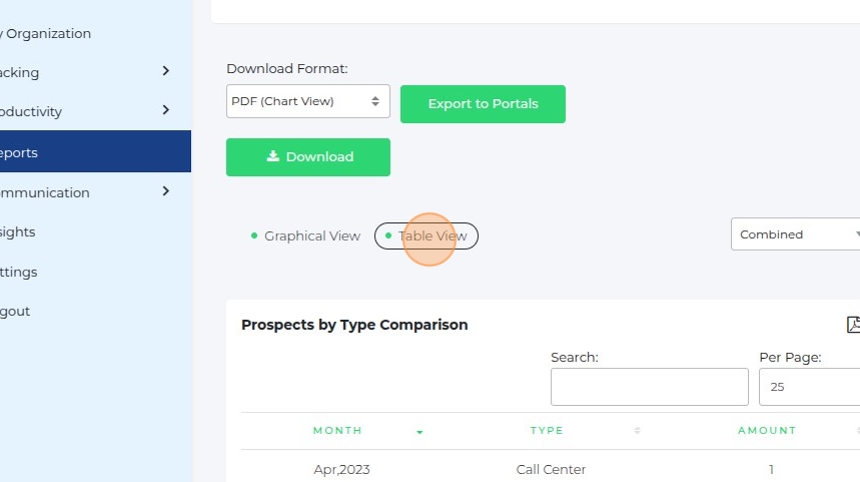Expand the Productivity submenu chevron
Image resolution: width=860 pixels, height=482 pixels.
[166, 110]
